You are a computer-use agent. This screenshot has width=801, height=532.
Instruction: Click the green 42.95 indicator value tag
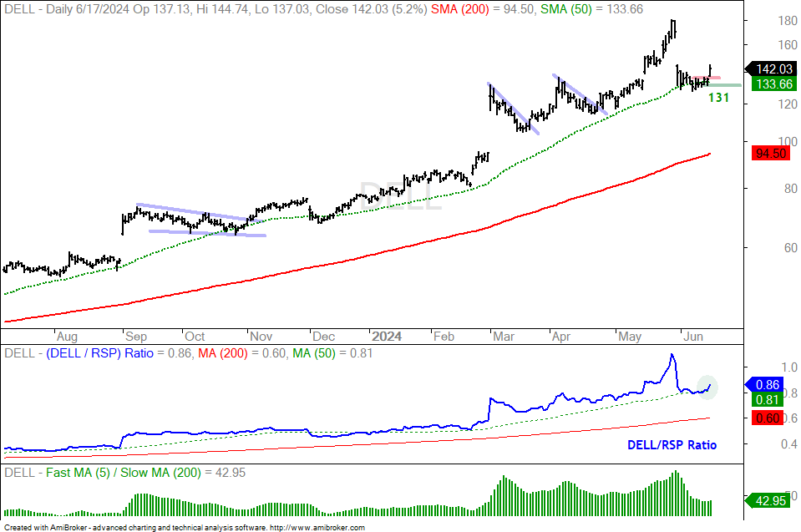click(x=768, y=501)
